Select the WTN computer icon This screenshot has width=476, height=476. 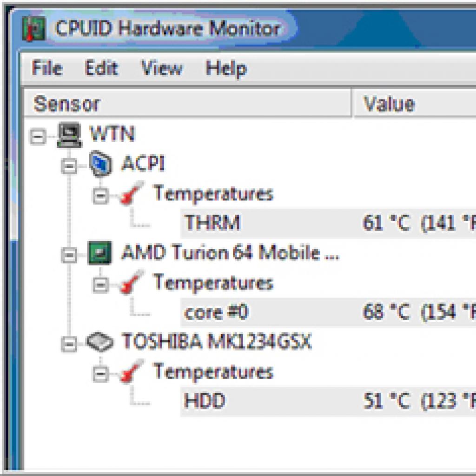[x=69, y=134]
